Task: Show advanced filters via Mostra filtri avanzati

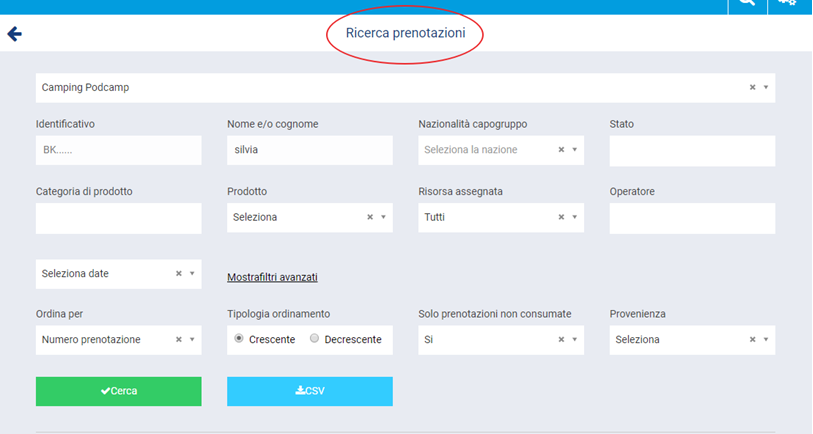Action: click(x=272, y=277)
